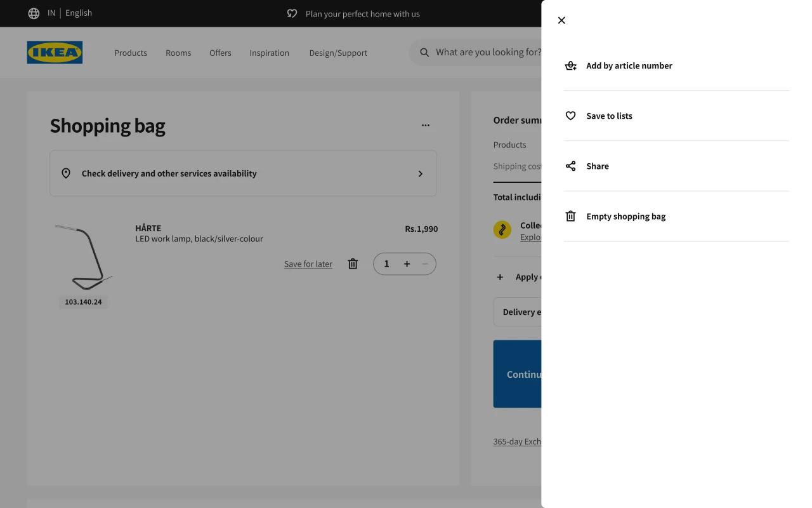The image size is (812, 508).
Task: Click the search magnifier icon
Action: click(424, 53)
